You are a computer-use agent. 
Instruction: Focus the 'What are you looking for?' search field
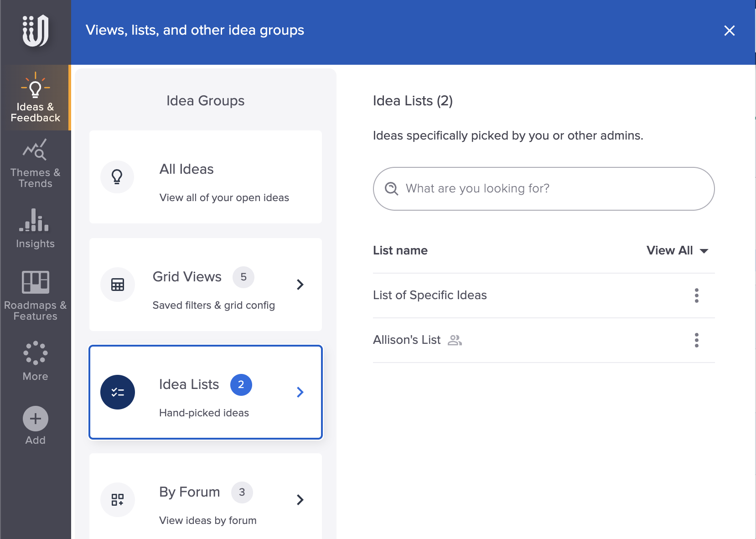pyautogui.click(x=544, y=189)
